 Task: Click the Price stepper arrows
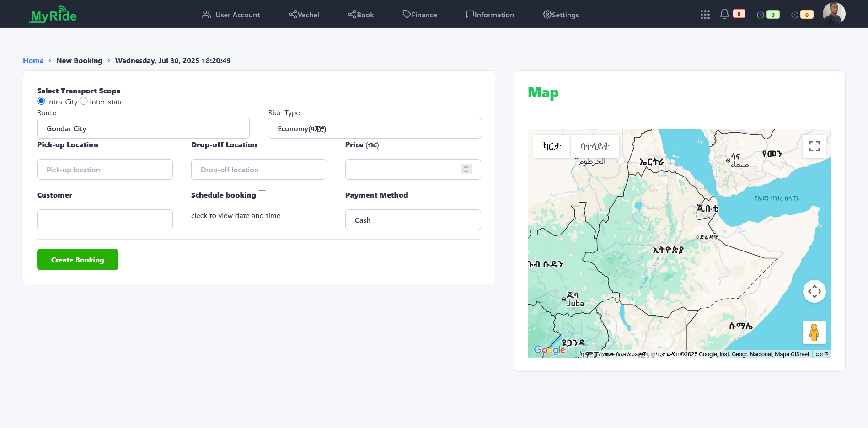466,169
